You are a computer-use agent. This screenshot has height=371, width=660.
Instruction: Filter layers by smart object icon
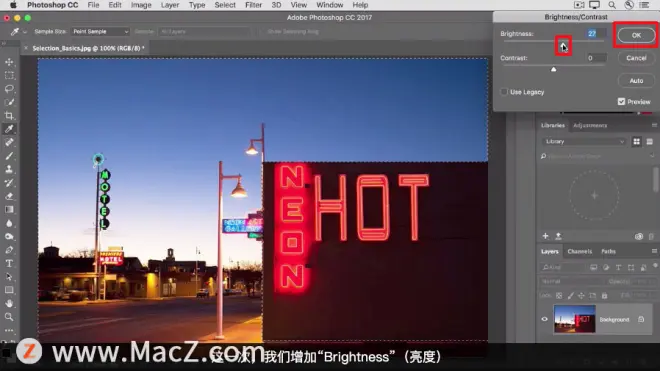643,267
